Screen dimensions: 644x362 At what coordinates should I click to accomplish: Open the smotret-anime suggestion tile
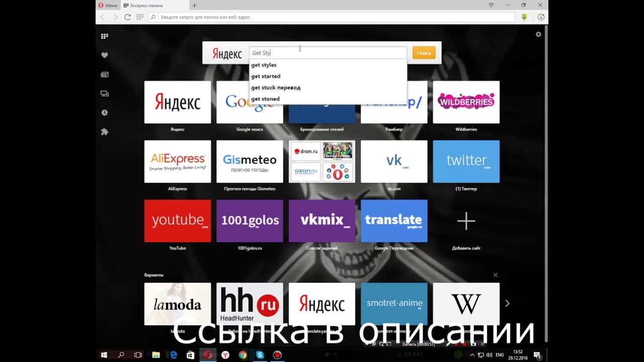point(394,304)
